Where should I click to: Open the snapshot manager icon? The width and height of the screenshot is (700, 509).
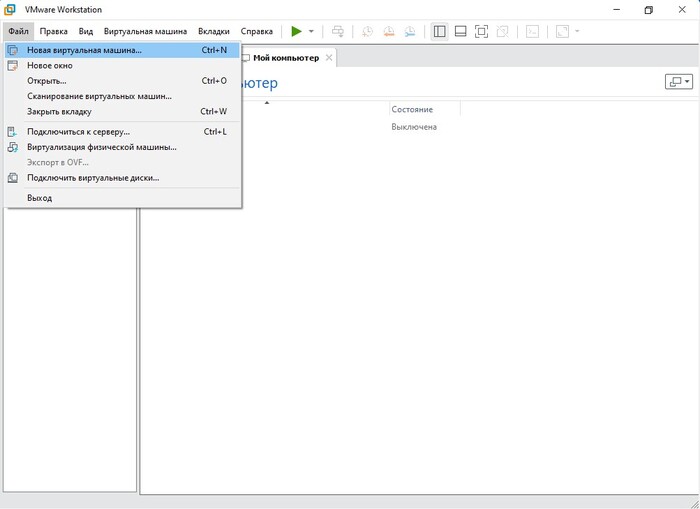click(409, 31)
